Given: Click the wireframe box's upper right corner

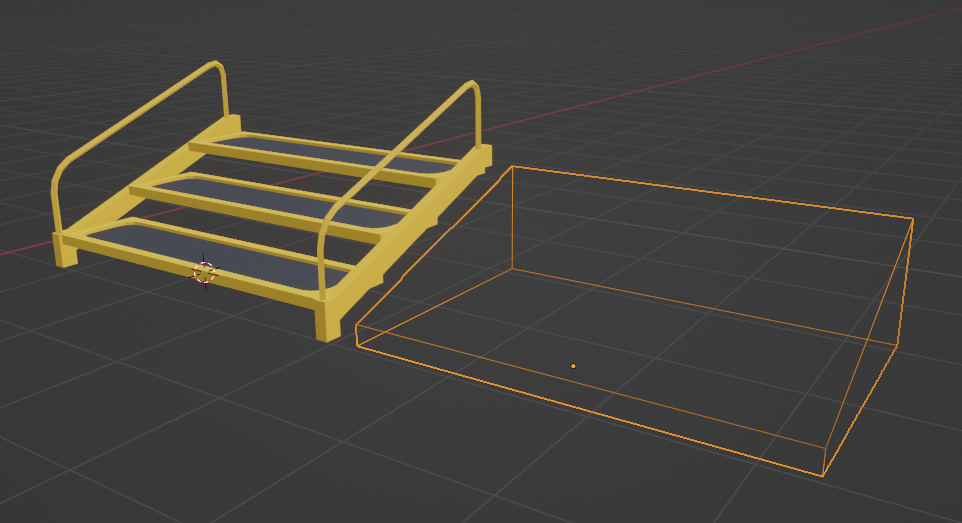Looking at the screenshot, I should click(x=912, y=219).
